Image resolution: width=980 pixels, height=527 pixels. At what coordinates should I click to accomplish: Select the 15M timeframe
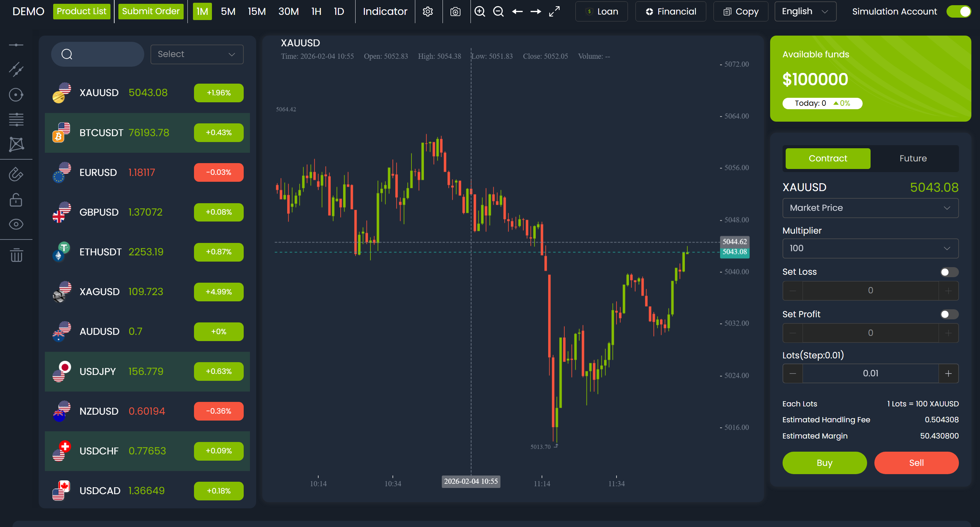click(x=256, y=11)
